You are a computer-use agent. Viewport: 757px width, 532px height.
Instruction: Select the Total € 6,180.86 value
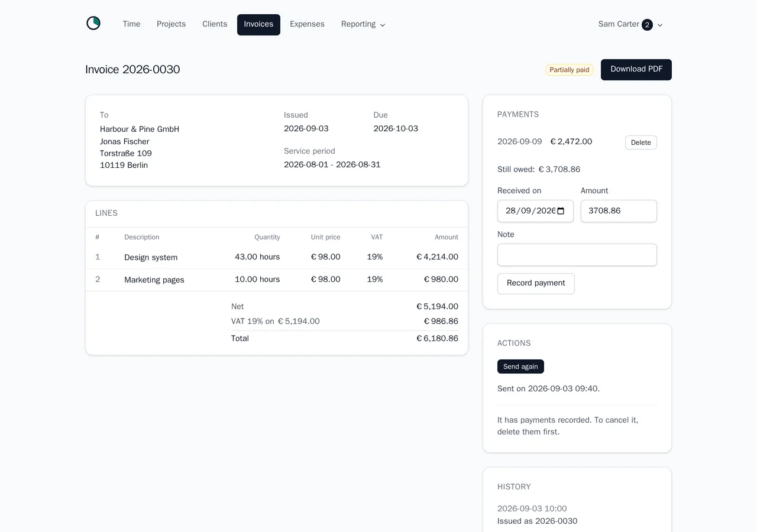[437, 339]
